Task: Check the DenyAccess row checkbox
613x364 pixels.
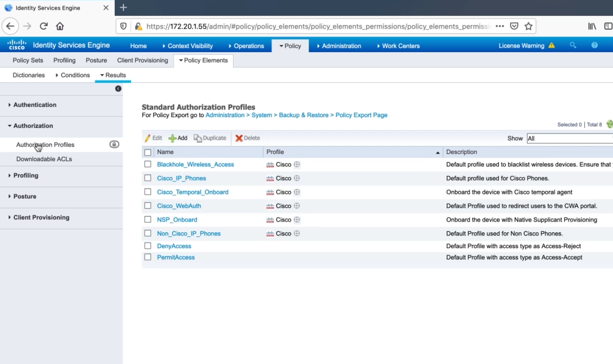Action: point(148,246)
